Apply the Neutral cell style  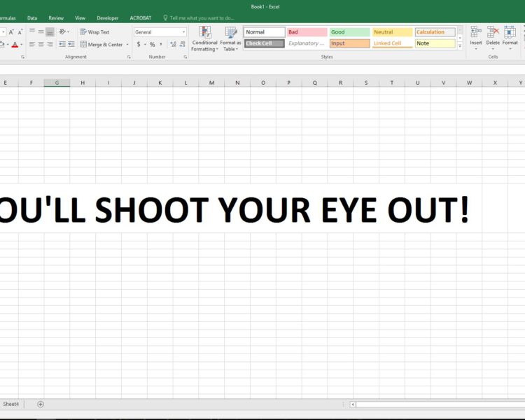point(393,32)
